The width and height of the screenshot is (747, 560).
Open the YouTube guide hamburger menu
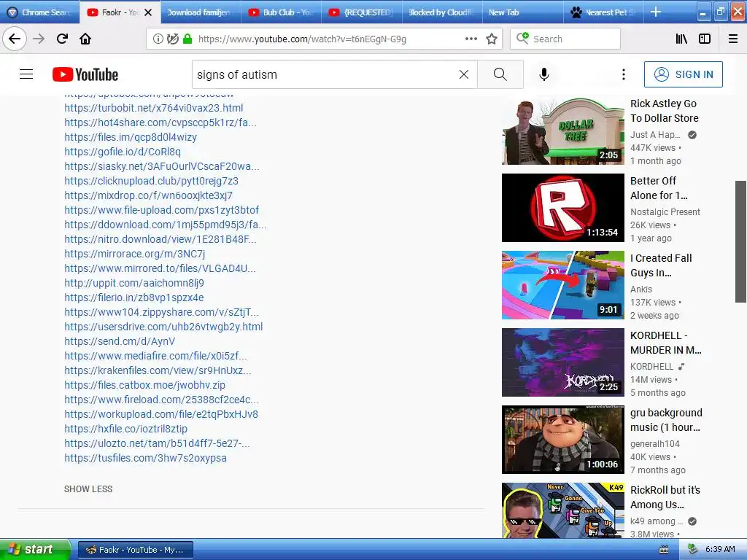[x=26, y=74]
